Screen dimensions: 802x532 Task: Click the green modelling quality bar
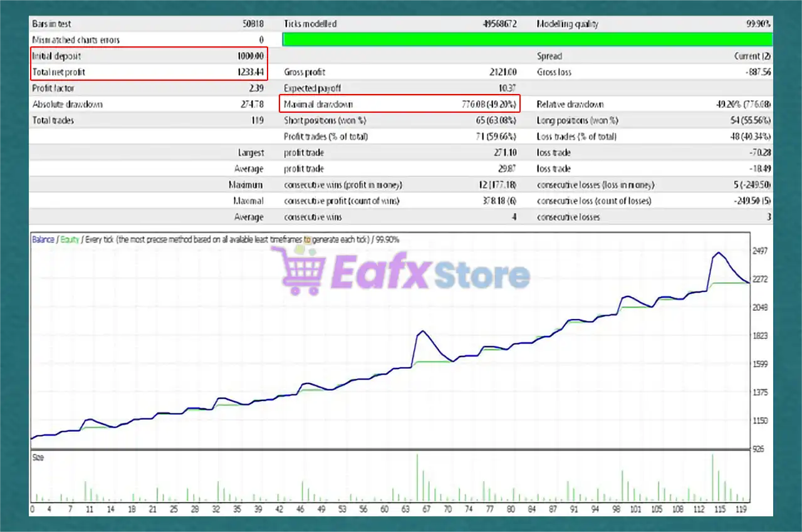pyautogui.click(x=527, y=39)
